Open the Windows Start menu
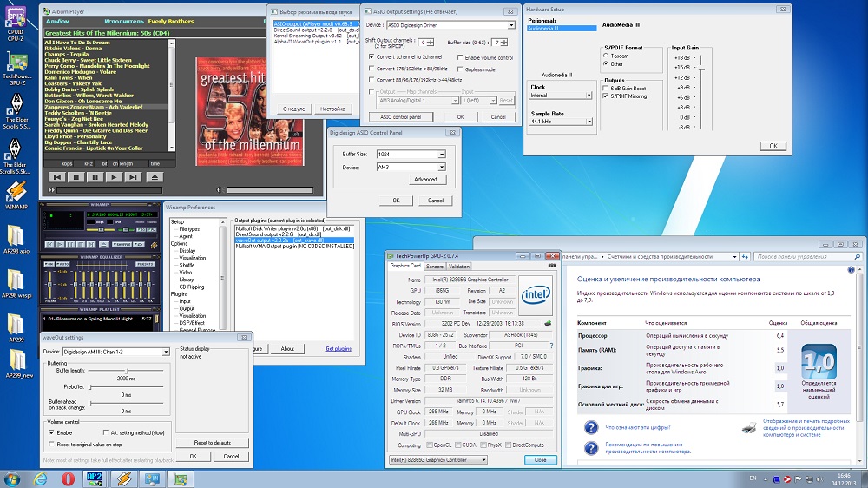Viewport: 868px width, 488px height. pos(14,478)
